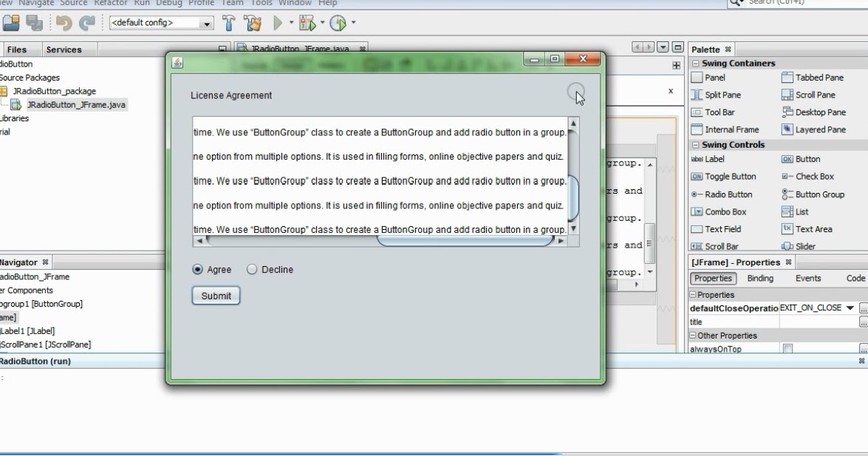Click the Clean and Build broom icon
Viewport: 868px width, 456px height.
coord(251,23)
